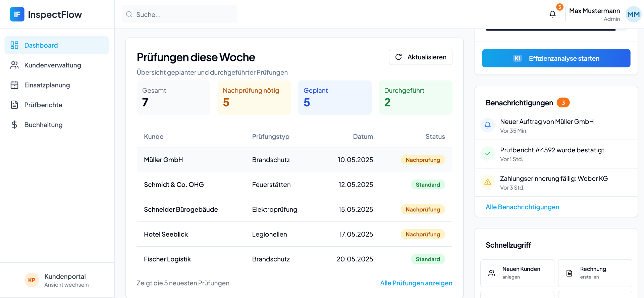Click the Aktualisieren button

[421, 57]
